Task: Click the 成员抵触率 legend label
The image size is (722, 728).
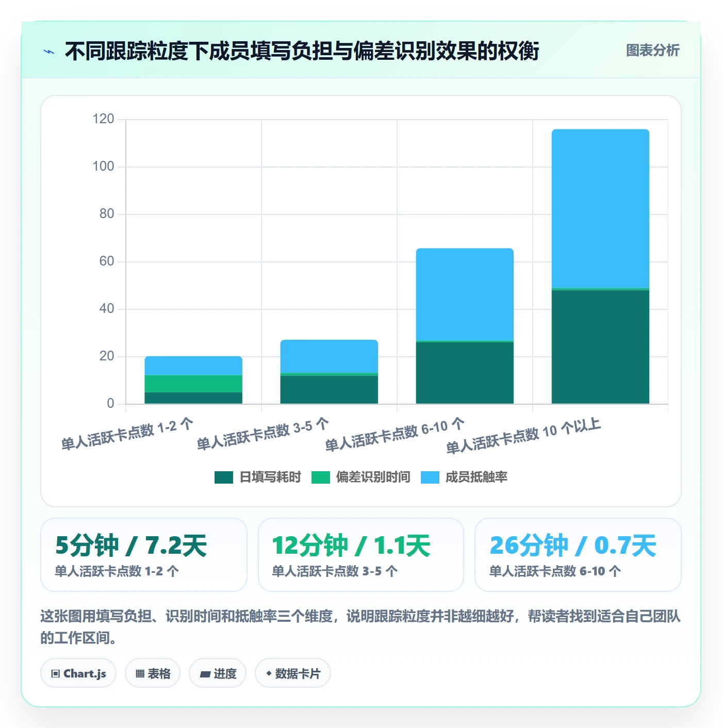Action: coord(477,477)
